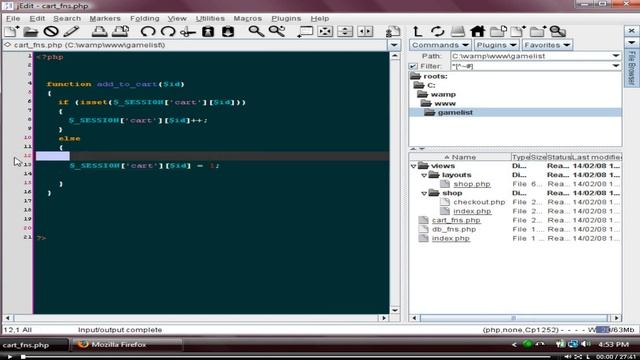Image resolution: width=640 pixels, height=360 pixels.
Task: Undo the last edit
Action: point(148,31)
